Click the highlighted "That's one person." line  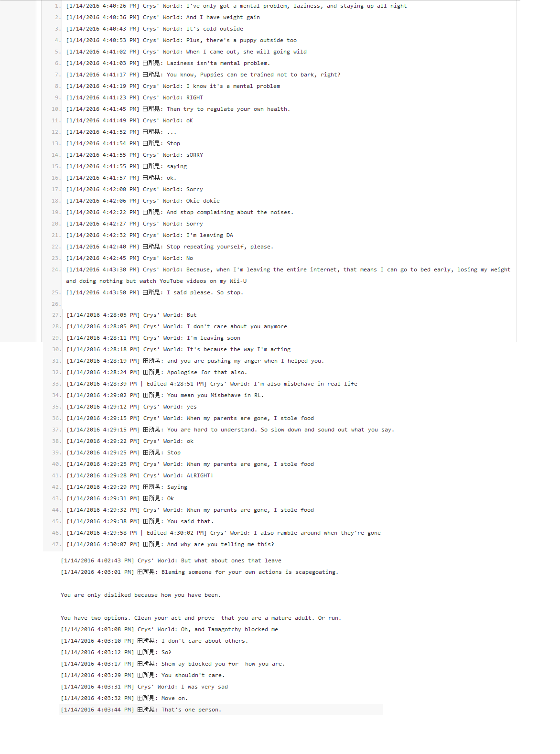pyautogui.click(x=221, y=710)
